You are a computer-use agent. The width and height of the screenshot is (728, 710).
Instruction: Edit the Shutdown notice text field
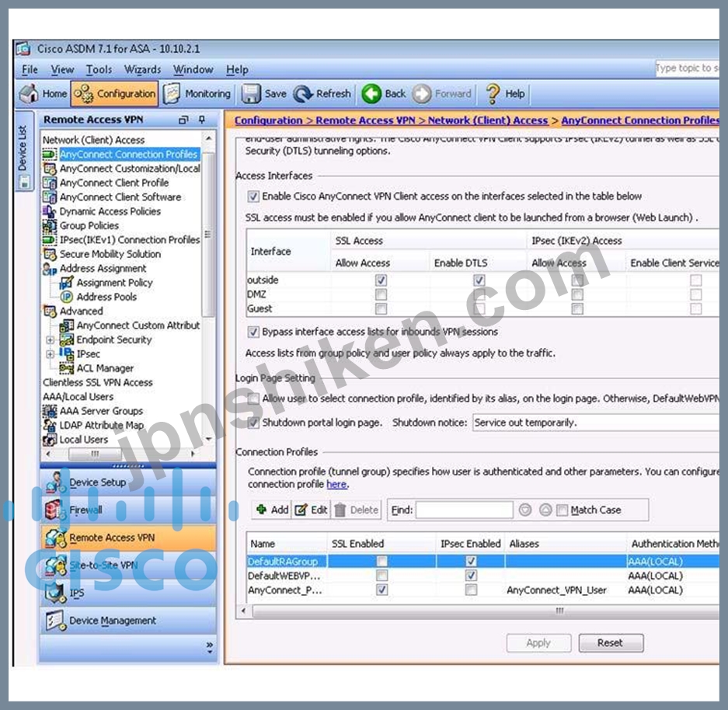[x=596, y=423]
